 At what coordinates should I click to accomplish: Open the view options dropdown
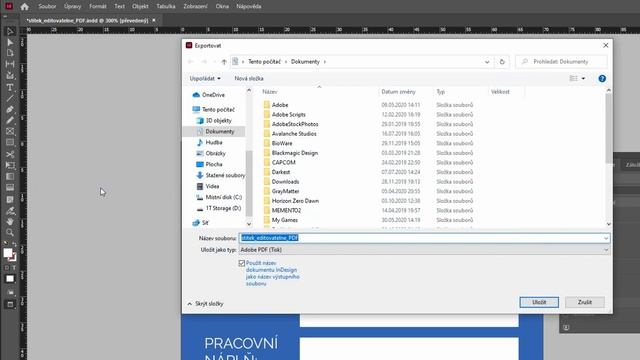click(583, 78)
